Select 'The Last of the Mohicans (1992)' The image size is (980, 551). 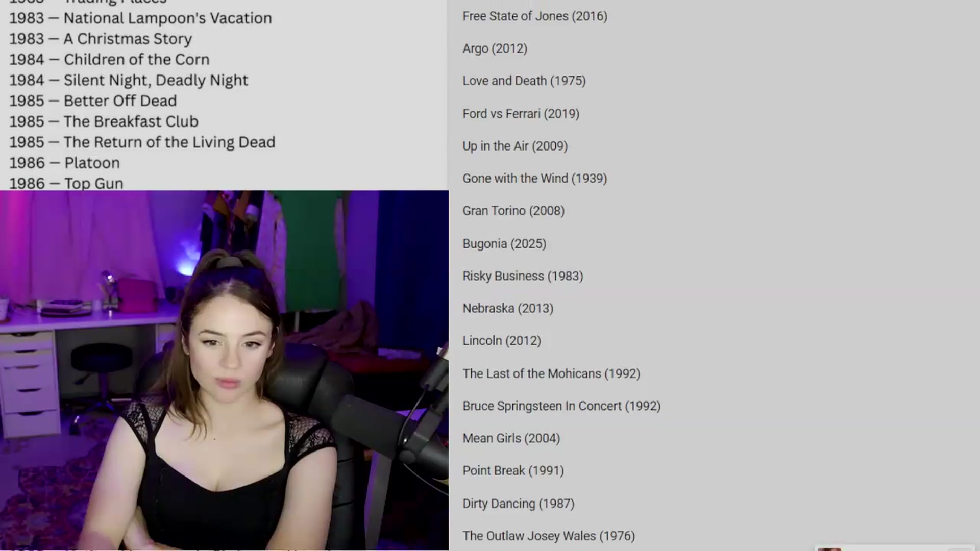pos(551,374)
